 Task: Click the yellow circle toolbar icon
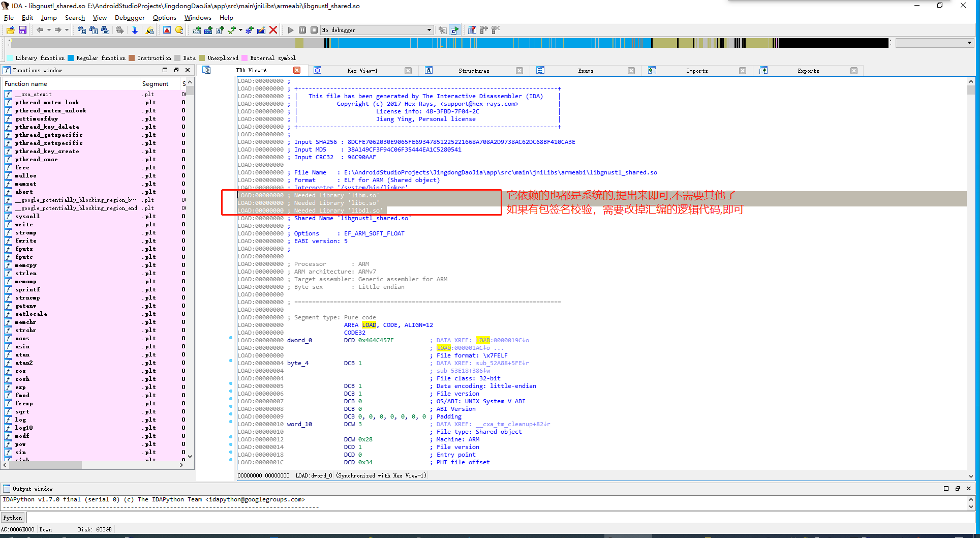[x=179, y=30]
